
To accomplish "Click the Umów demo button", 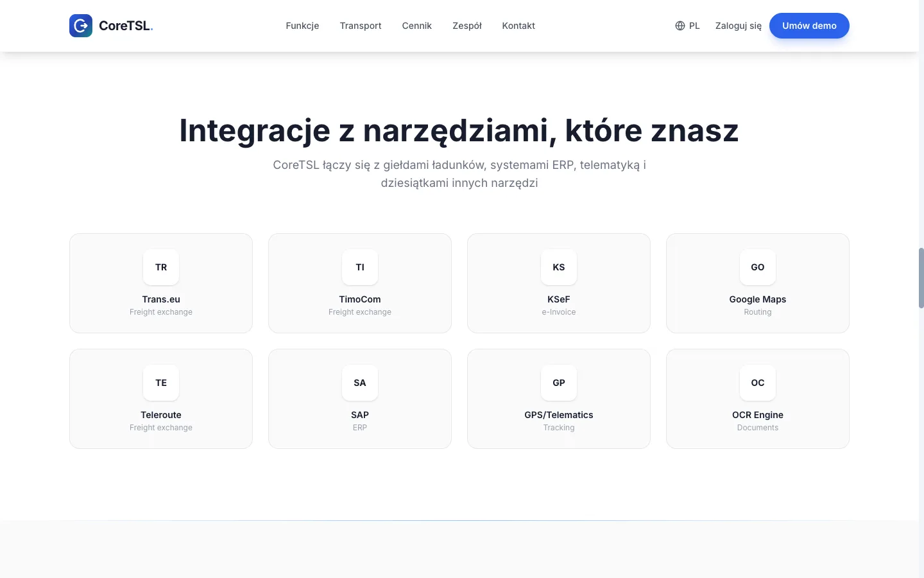I will pyautogui.click(x=809, y=26).
